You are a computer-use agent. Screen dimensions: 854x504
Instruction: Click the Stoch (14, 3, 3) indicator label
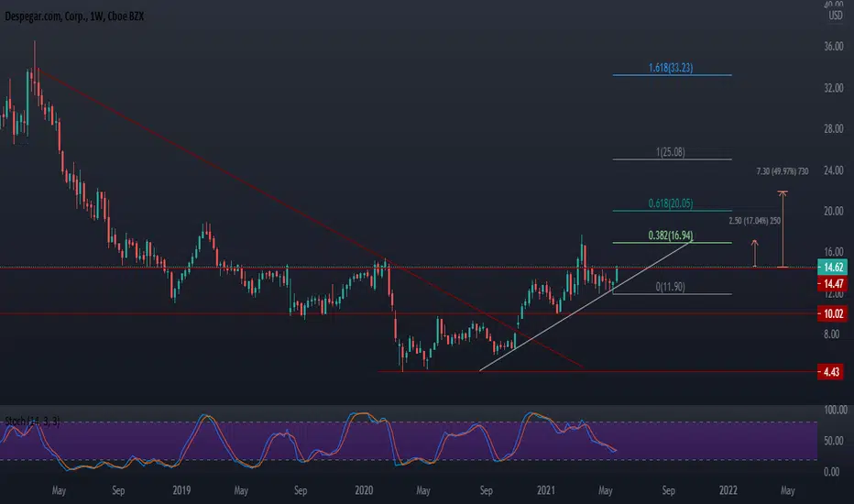click(32, 422)
